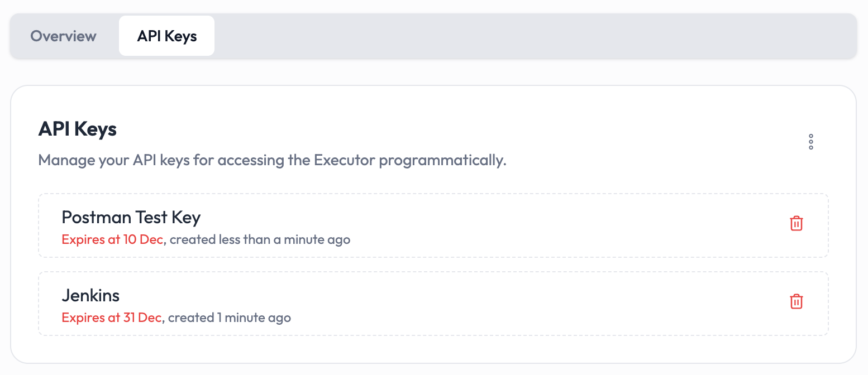Delete the Postman Test Key
868x375 pixels.
point(796,224)
